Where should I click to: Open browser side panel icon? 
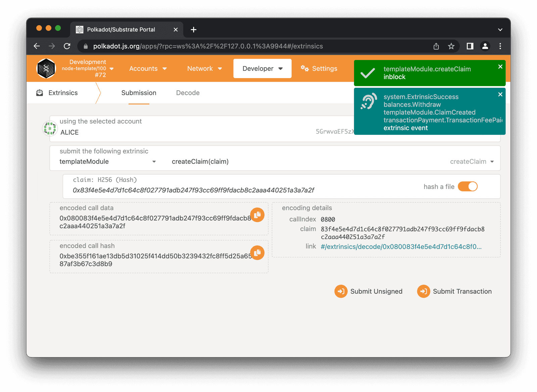tap(470, 46)
